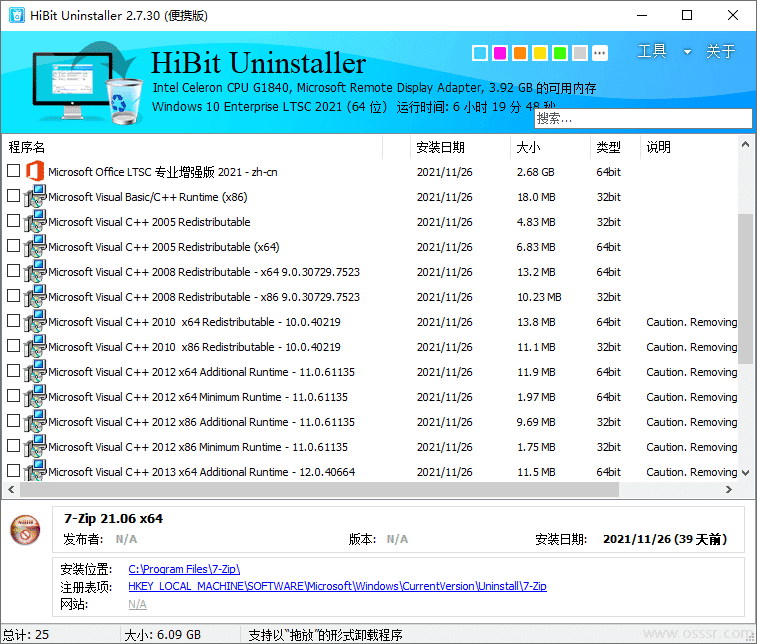Click the icon for Visual C++ 2012 x64 Minimum Runtime
The width and height of the screenshot is (757, 644).
click(x=35, y=397)
